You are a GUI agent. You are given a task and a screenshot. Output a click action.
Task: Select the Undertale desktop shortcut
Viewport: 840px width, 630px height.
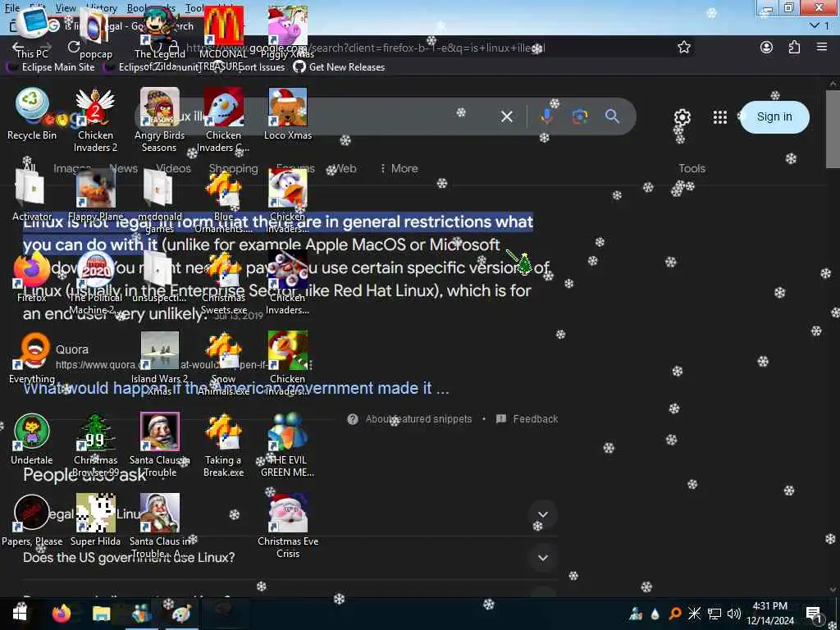[32, 438]
